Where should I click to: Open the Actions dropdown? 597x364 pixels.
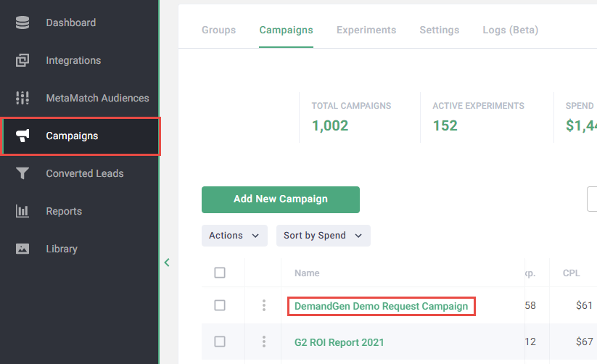pyautogui.click(x=234, y=236)
